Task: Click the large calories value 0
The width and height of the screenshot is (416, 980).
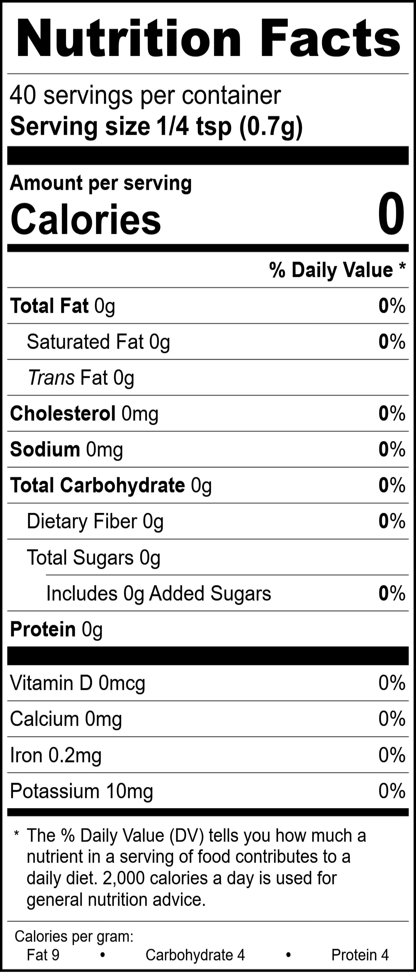Action: point(391,214)
